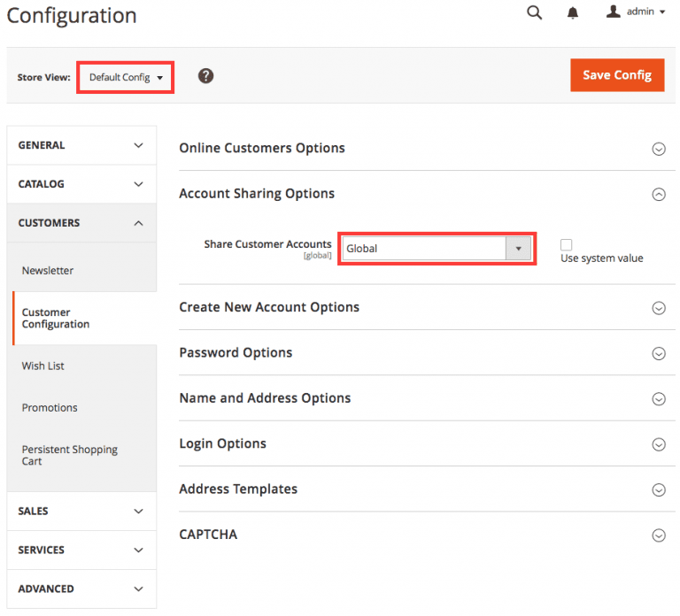Enable the Use system value checkbox

pyautogui.click(x=567, y=244)
